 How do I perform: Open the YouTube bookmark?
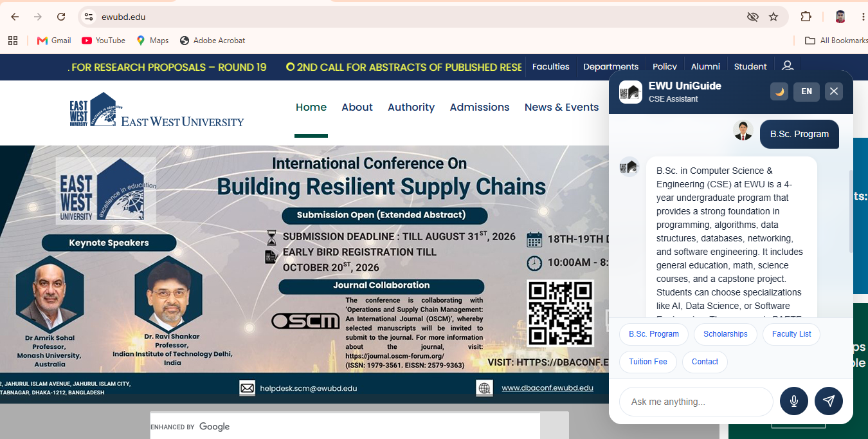[x=104, y=41]
